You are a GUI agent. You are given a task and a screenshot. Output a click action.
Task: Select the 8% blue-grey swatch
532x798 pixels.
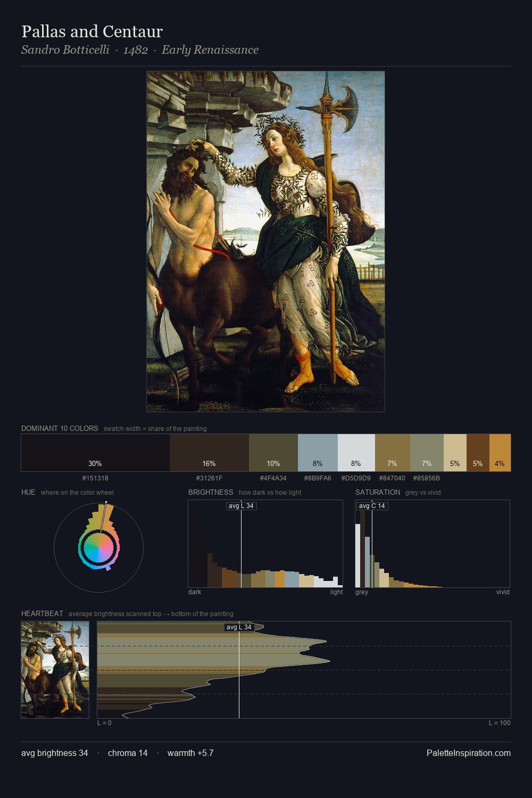[318, 453]
